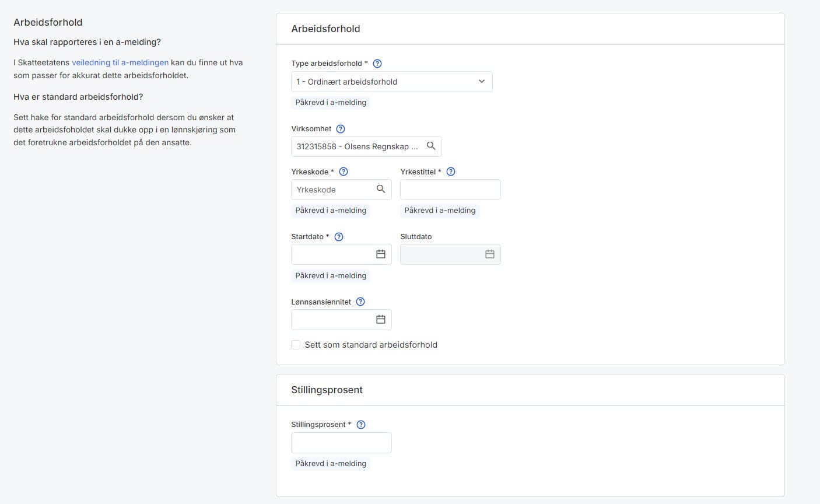Click the Virksomhet Olsens Regnskap field
The height and width of the screenshot is (504, 820).
366,146
